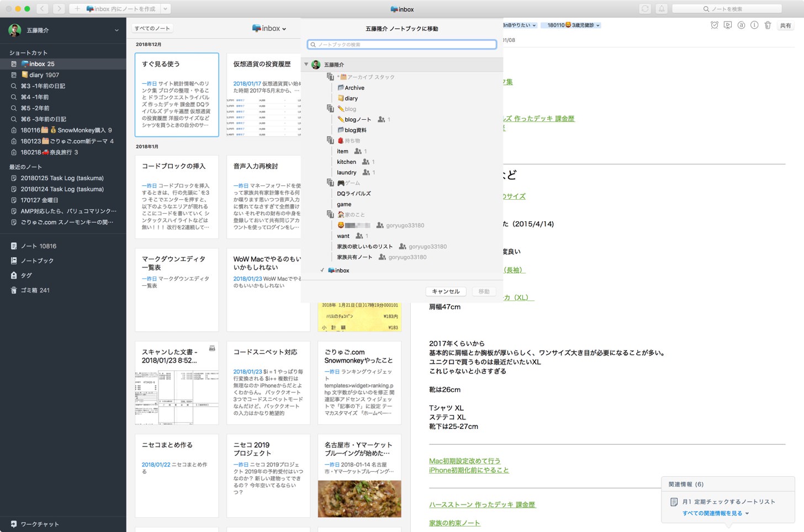This screenshot has width=804, height=532.
Task: Open the account dropdown next to 五藤隆介
Action: tap(117, 30)
